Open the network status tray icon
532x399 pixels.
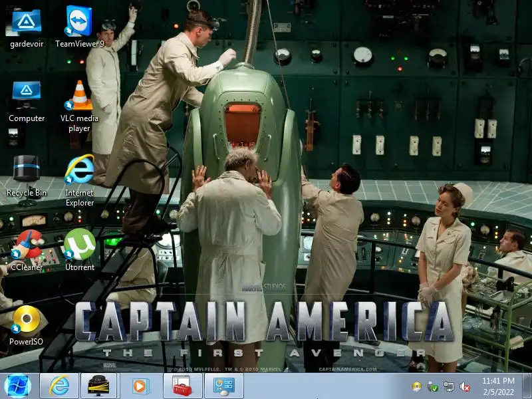[x=448, y=386]
